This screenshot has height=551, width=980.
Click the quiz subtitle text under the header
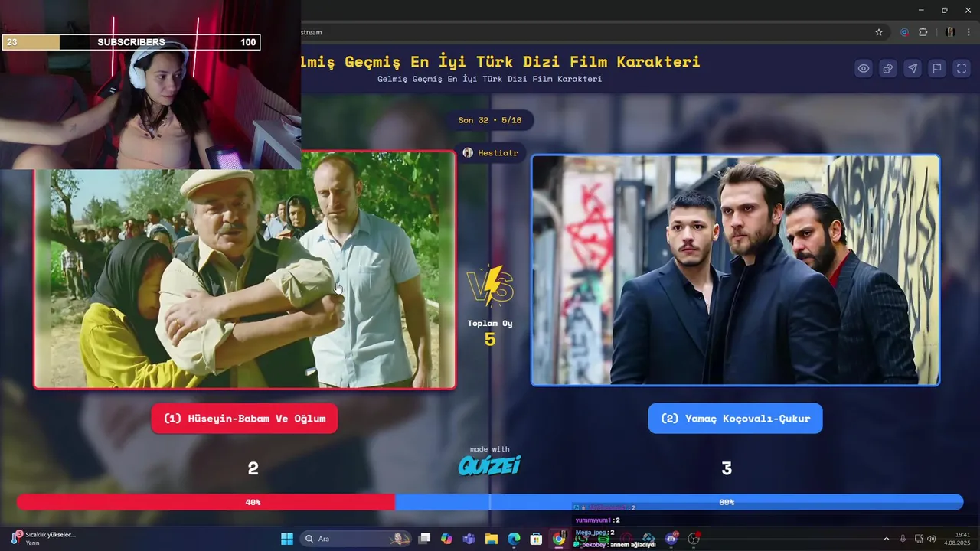[489, 79]
